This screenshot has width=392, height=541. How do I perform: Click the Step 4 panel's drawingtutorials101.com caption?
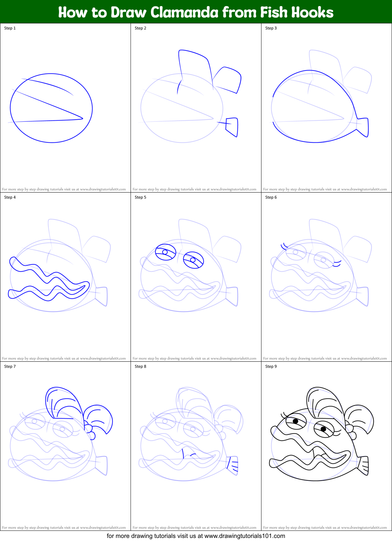(x=64, y=358)
